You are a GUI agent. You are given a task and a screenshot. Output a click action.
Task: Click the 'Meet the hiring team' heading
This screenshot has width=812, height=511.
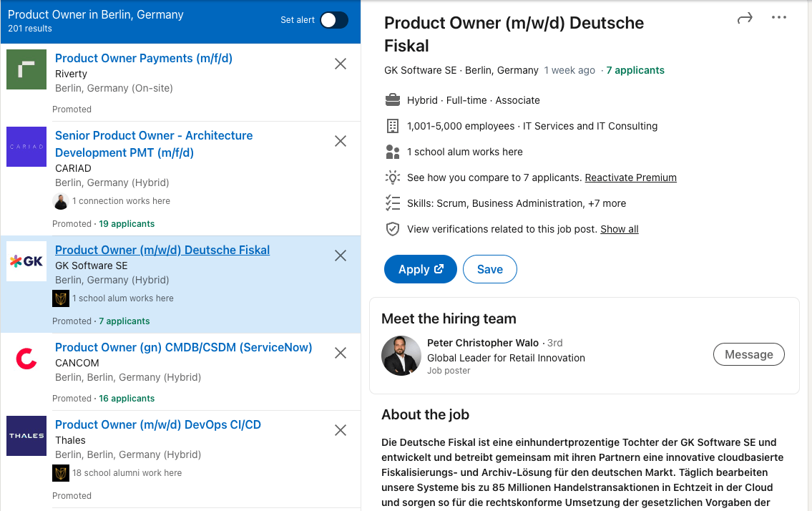[449, 318]
